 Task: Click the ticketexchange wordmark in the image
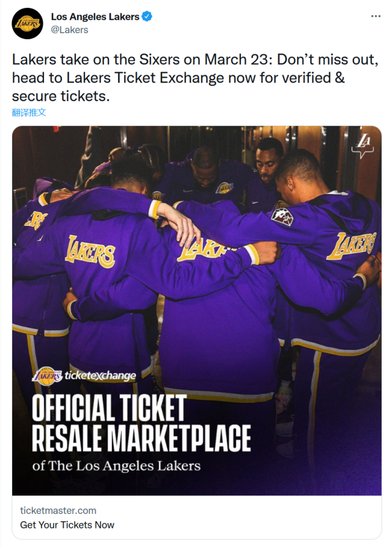click(x=100, y=375)
